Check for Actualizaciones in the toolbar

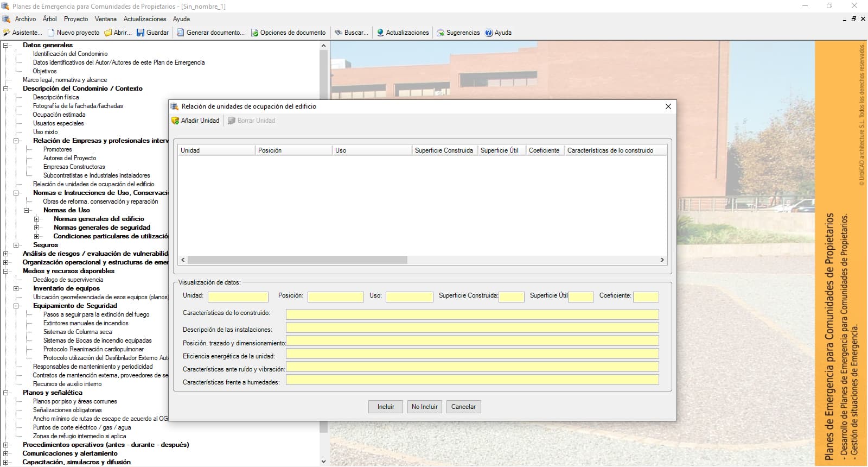pyautogui.click(x=380, y=33)
